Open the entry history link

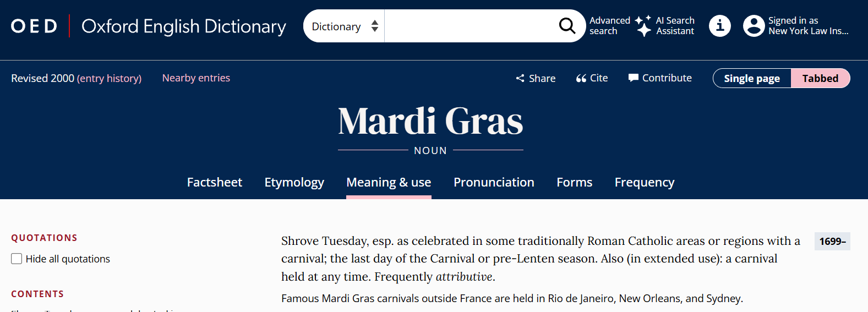pos(109,78)
